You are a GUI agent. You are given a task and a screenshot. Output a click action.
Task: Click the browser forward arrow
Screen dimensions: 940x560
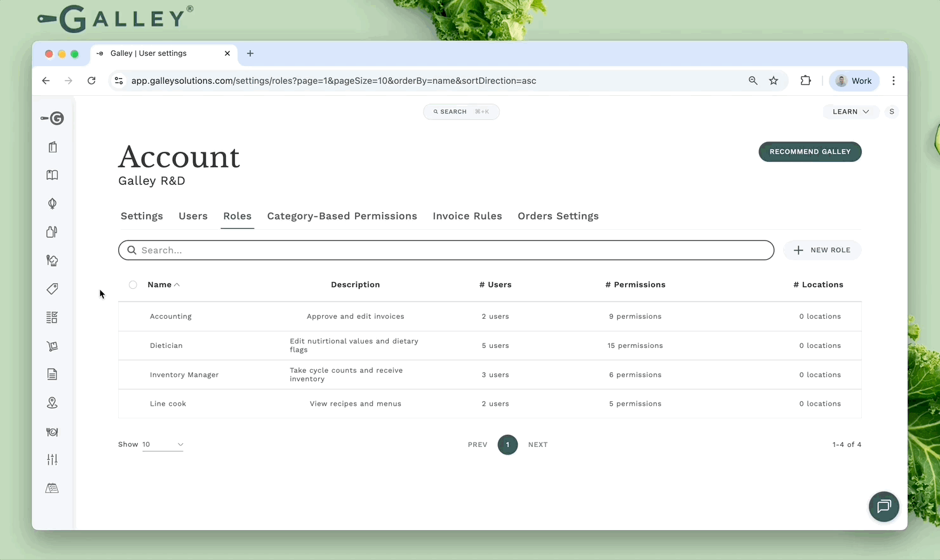pyautogui.click(x=69, y=81)
